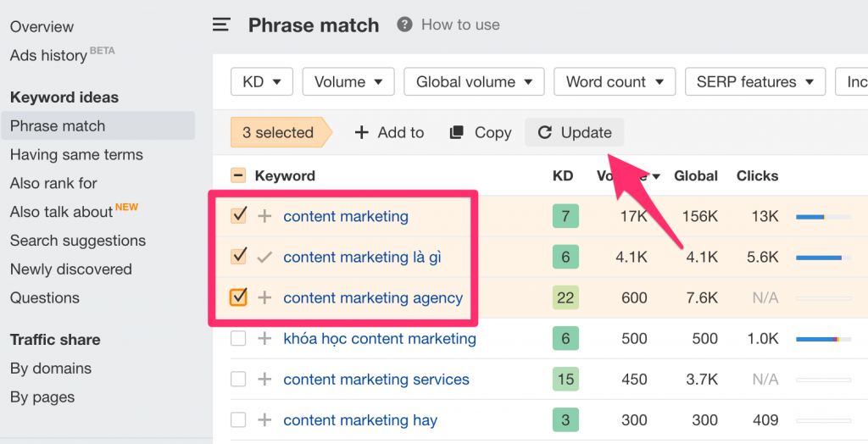This screenshot has width=868, height=444.
Task: Uncheck the content marketing keyword checkbox
Action: 238,216
